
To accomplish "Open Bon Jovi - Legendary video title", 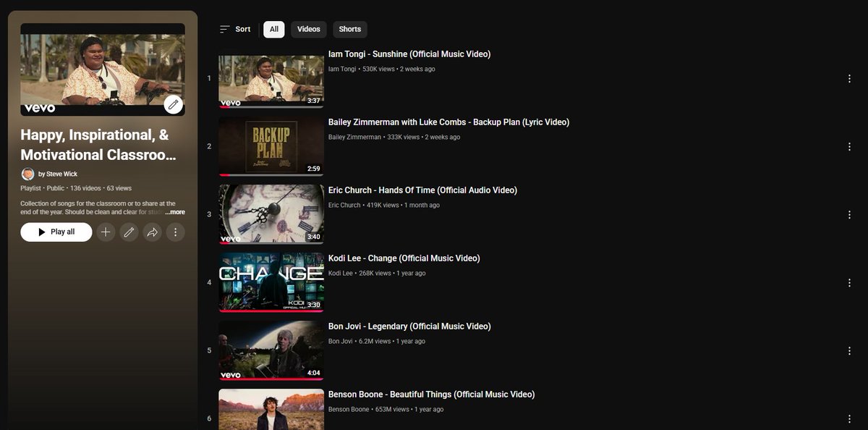I will pyautogui.click(x=409, y=326).
